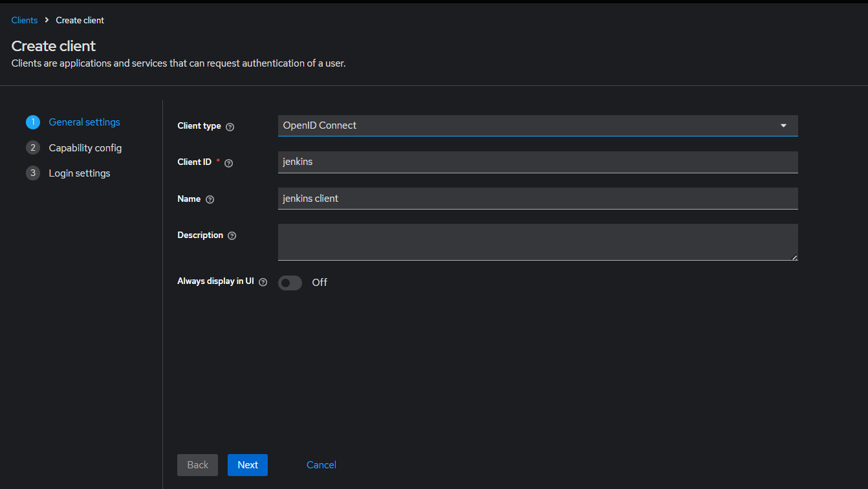Open the Login settings step
This screenshot has height=489, width=868.
point(79,173)
